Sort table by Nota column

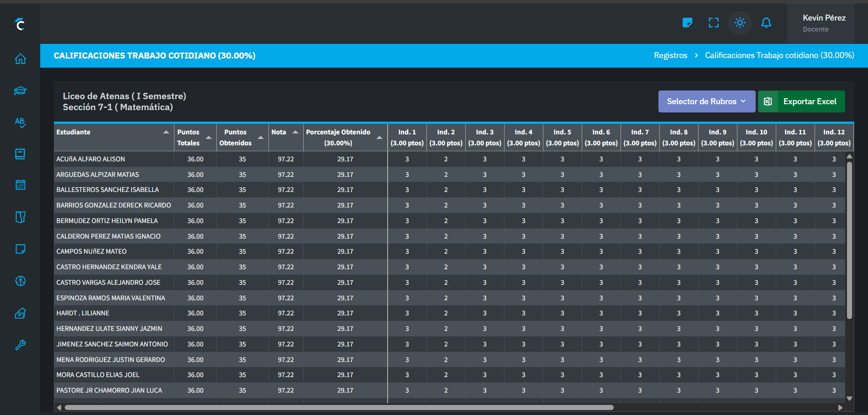[x=295, y=132]
